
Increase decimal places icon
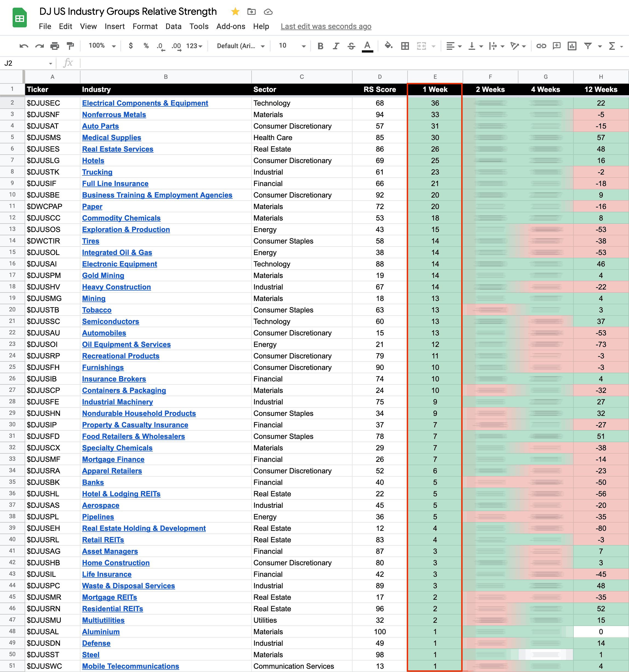[x=176, y=46]
